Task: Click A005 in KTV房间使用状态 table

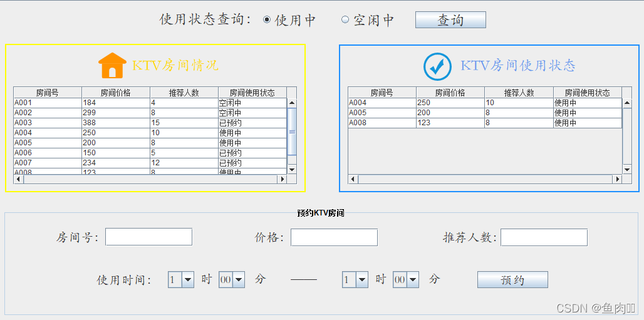Action: [x=382, y=113]
